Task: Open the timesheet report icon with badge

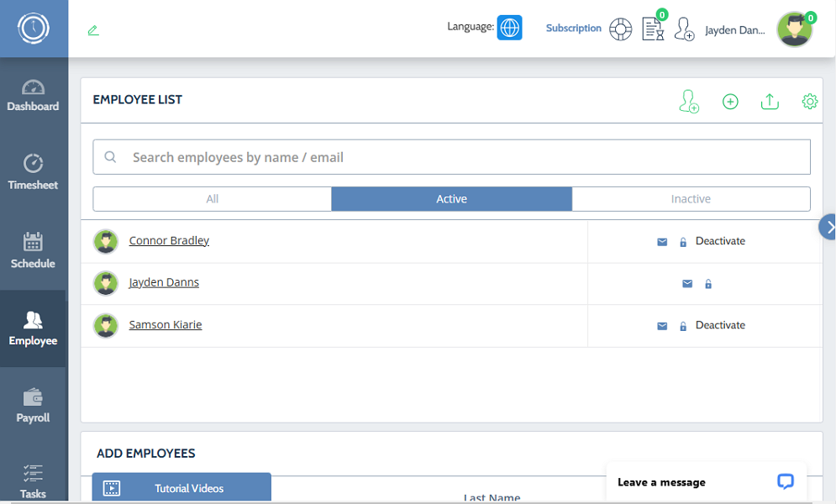Action: pos(653,29)
